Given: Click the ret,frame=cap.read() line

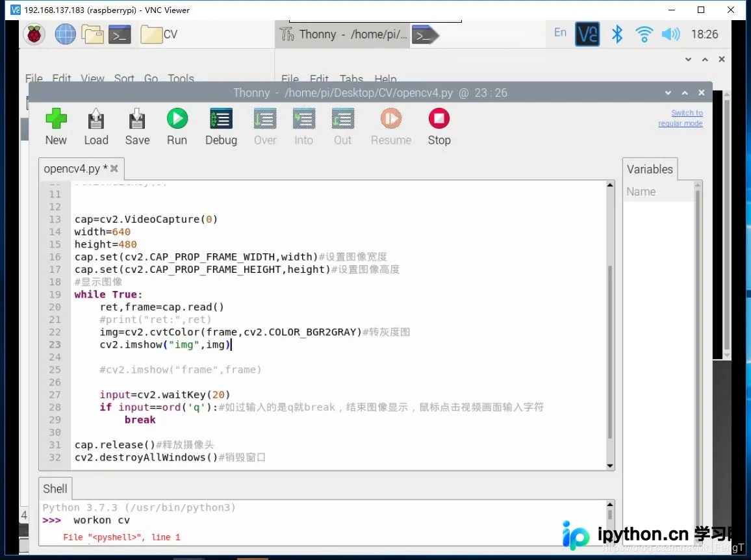Looking at the screenshot, I should tap(162, 307).
